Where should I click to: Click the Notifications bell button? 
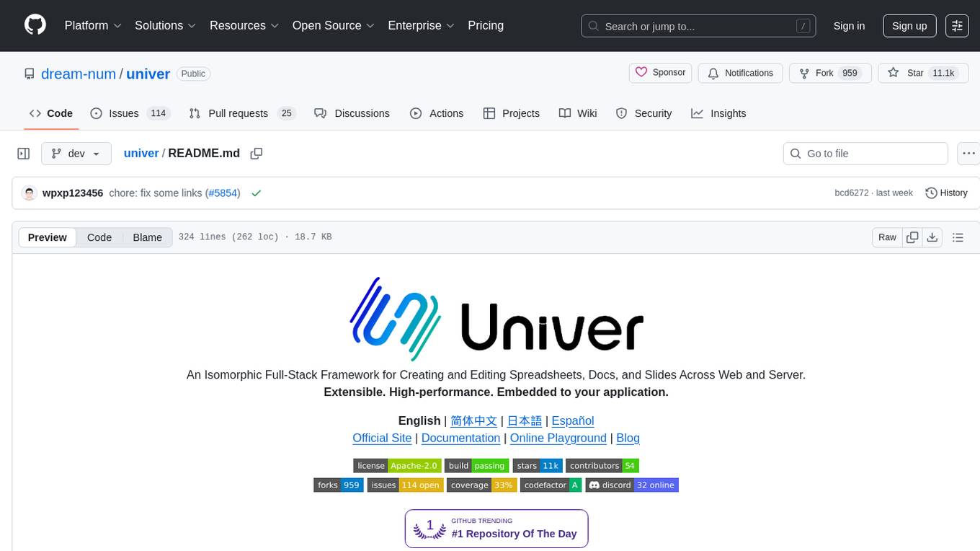click(x=741, y=73)
